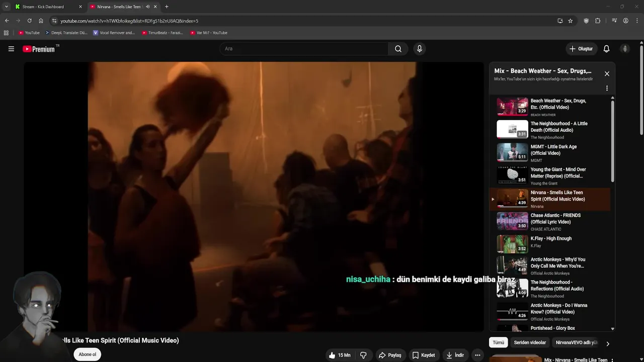The height and width of the screenshot is (362, 644).
Task: Open Mix playlist three-dot options
Action: (607, 88)
